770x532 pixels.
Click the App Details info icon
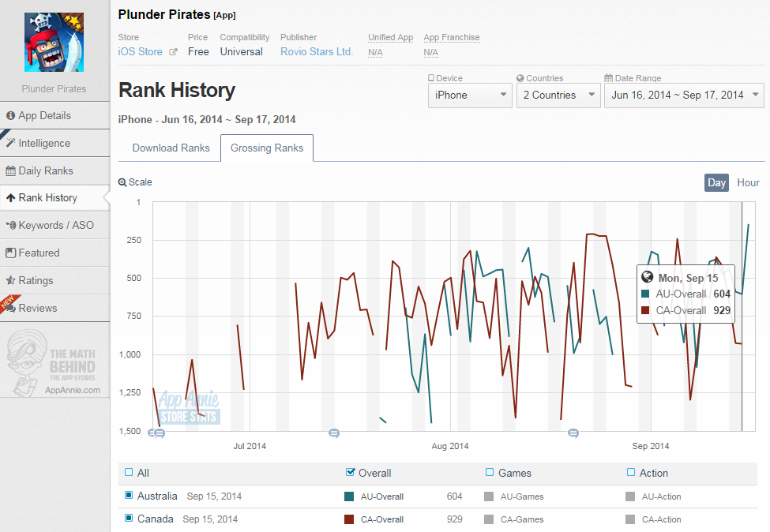tap(10, 116)
